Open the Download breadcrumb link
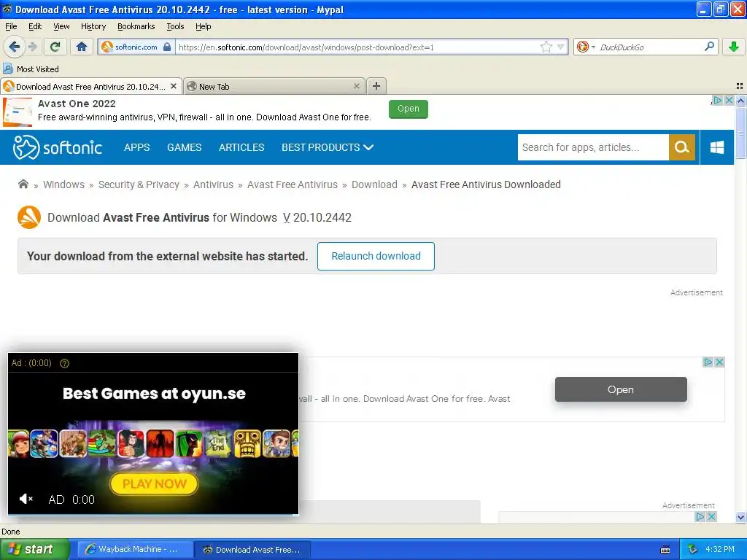This screenshot has width=747, height=560. (x=374, y=184)
